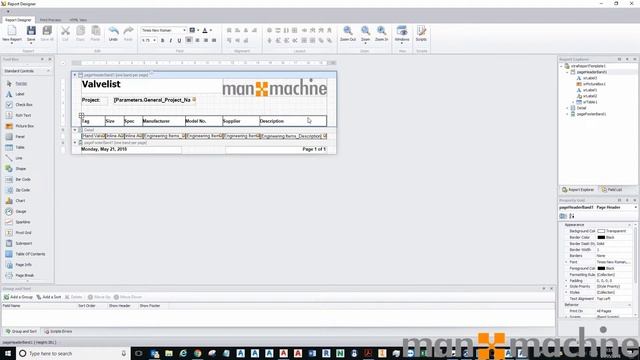Click Add a Sort button
Viewport: 640px width, 360px height.
[49, 297]
